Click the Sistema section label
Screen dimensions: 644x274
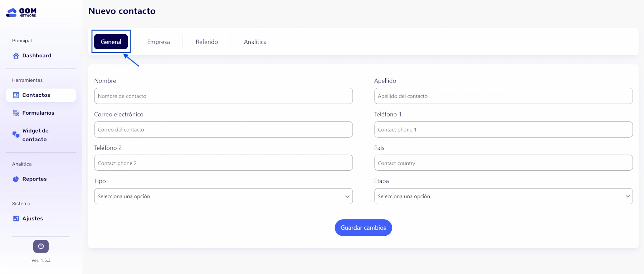[x=21, y=204]
